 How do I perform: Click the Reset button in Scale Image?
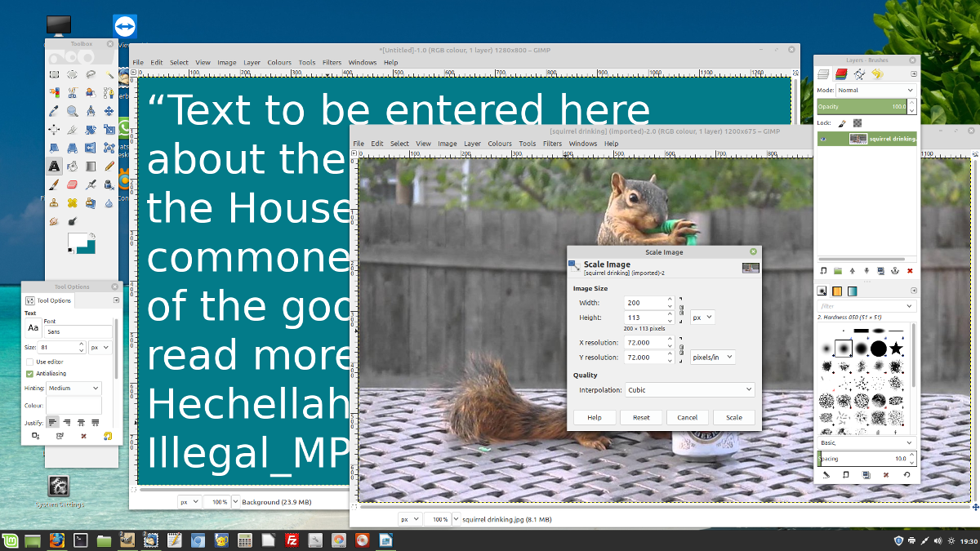point(641,417)
